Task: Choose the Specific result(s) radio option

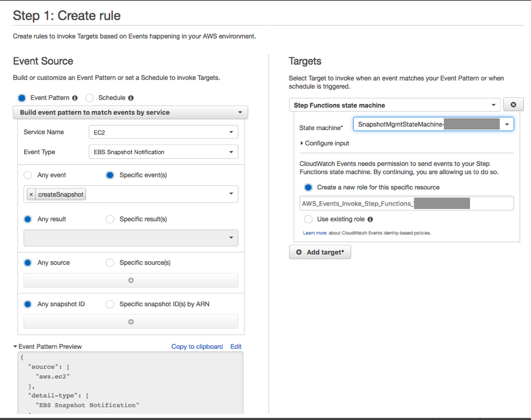Action: pyautogui.click(x=110, y=219)
